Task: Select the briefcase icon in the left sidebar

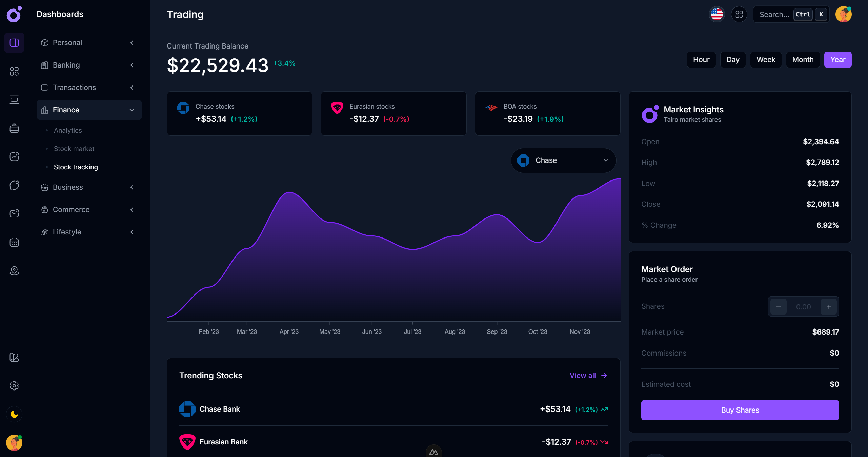Action: click(x=14, y=128)
